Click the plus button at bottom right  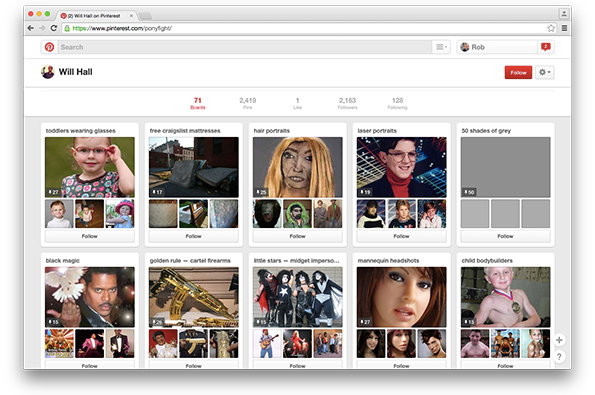(559, 340)
